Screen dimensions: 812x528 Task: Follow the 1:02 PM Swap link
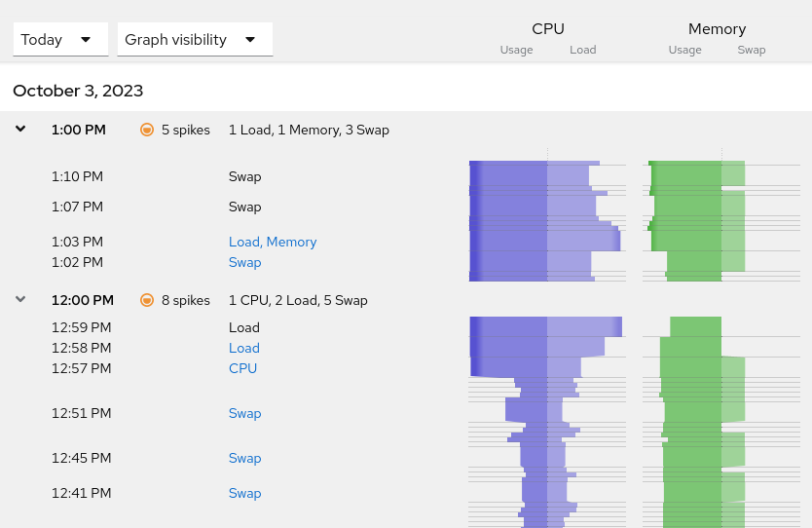point(244,262)
